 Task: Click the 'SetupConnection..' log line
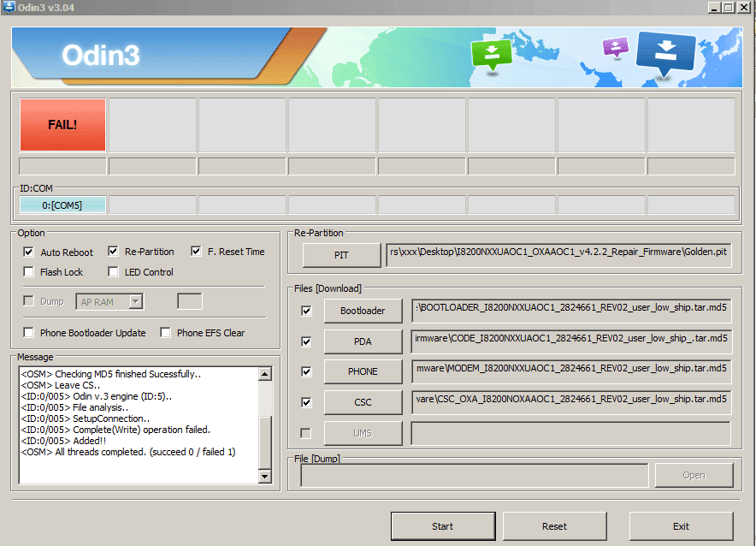point(85,418)
